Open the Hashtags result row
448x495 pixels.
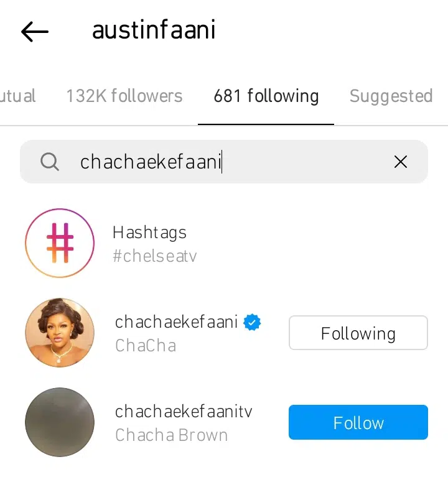(x=224, y=243)
